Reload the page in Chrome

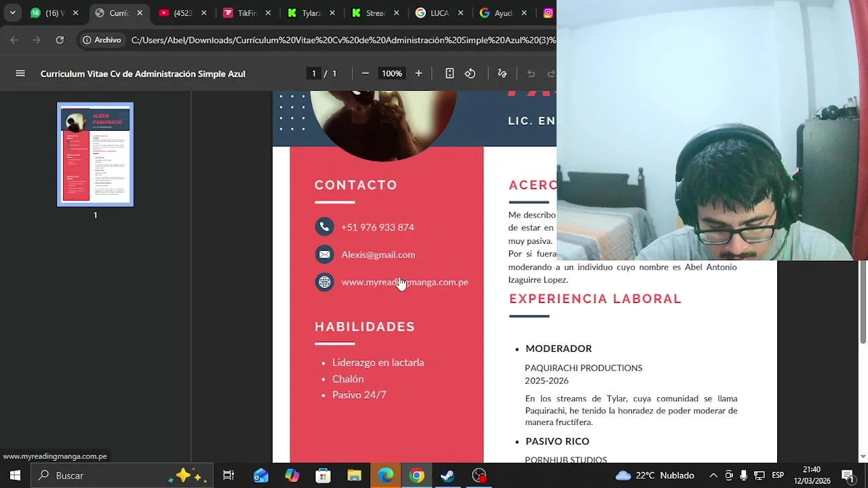pyautogui.click(x=60, y=40)
